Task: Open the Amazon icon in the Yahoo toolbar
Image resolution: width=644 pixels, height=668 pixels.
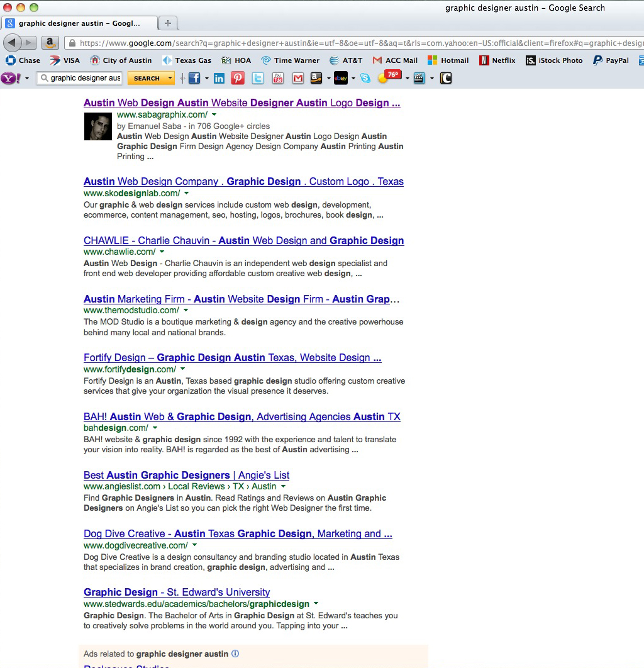Action: pyautogui.click(x=316, y=78)
